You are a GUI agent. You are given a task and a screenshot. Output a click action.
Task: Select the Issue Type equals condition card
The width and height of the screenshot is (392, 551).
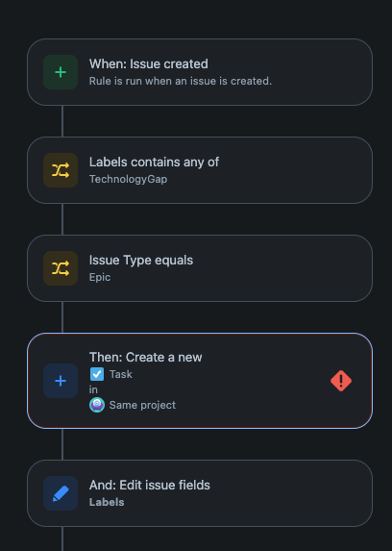(200, 268)
